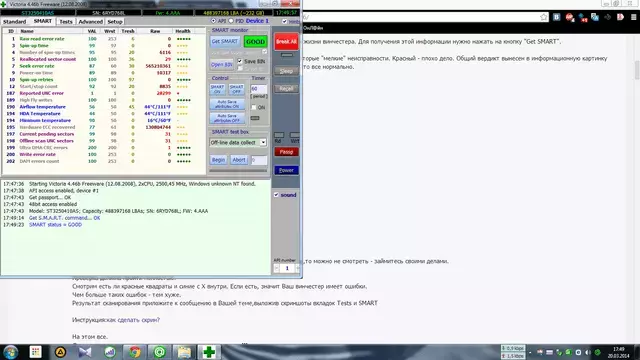Select the Seek error rate attribute
640x360 pixels.
click(x=104, y=66)
